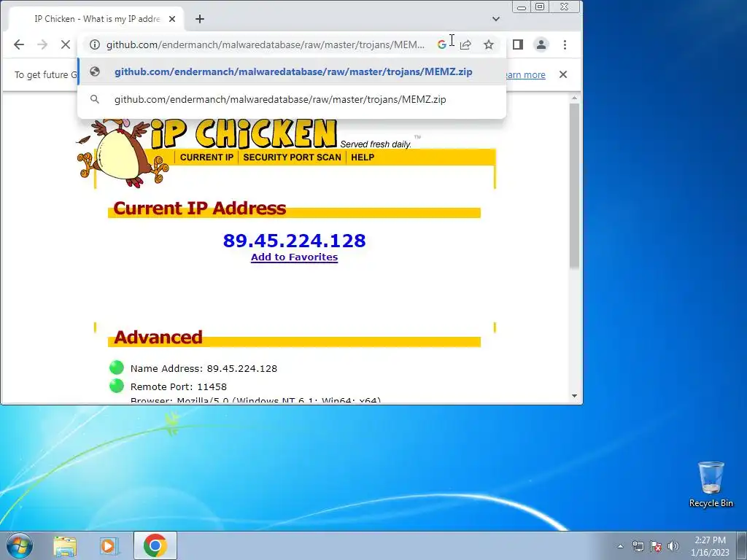Choose the MEMZ.zip search suggestion
This screenshot has width=747, height=560.
click(280, 99)
